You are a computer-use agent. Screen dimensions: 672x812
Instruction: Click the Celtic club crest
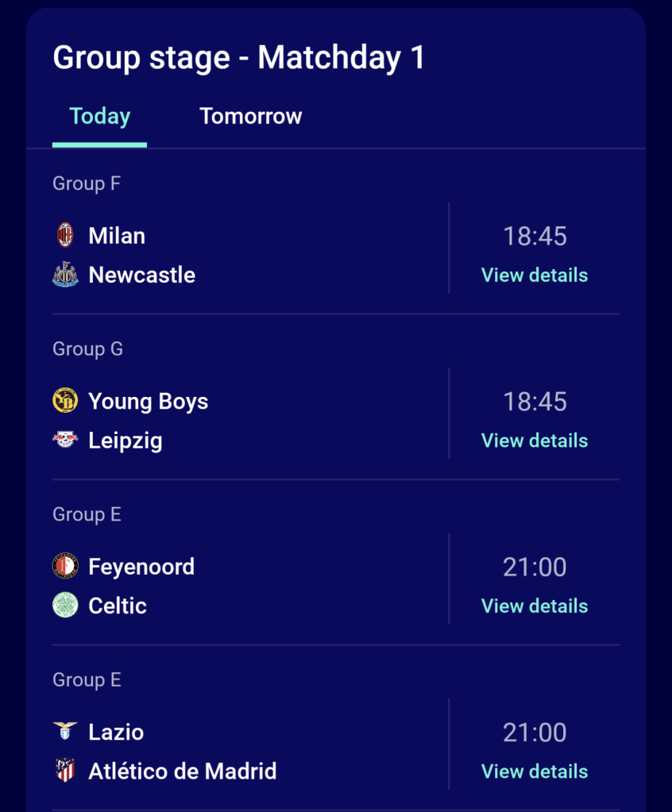(65, 606)
